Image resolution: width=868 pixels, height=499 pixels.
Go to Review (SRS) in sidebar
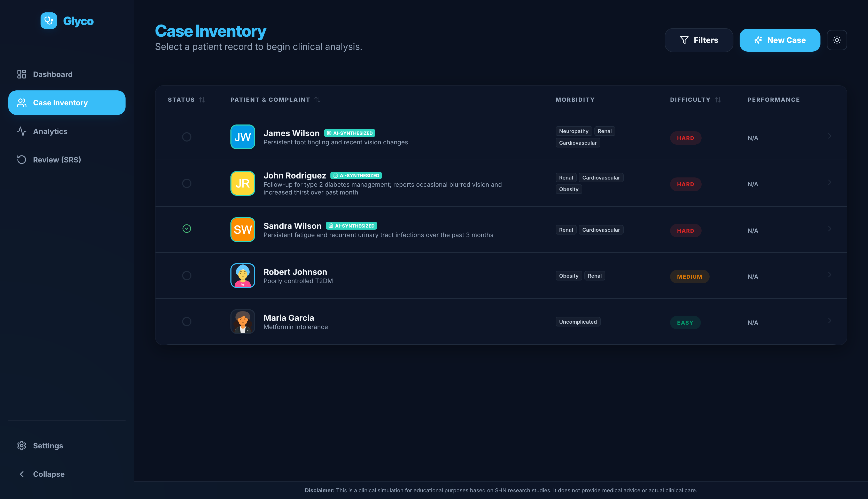pyautogui.click(x=57, y=160)
